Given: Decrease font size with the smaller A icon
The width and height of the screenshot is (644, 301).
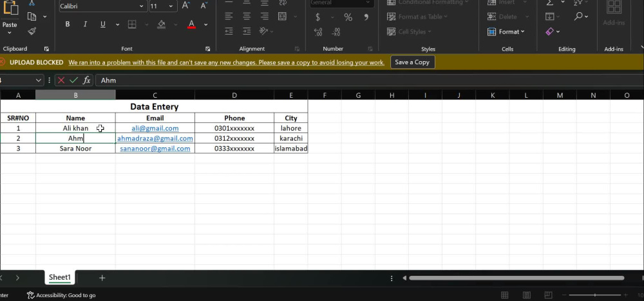Looking at the screenshot, I should point(204,5).
